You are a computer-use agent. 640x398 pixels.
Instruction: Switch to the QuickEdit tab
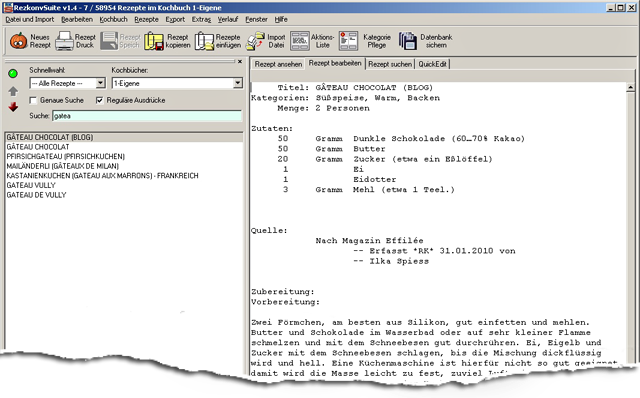pyautogui.click(x=432, y=64)
